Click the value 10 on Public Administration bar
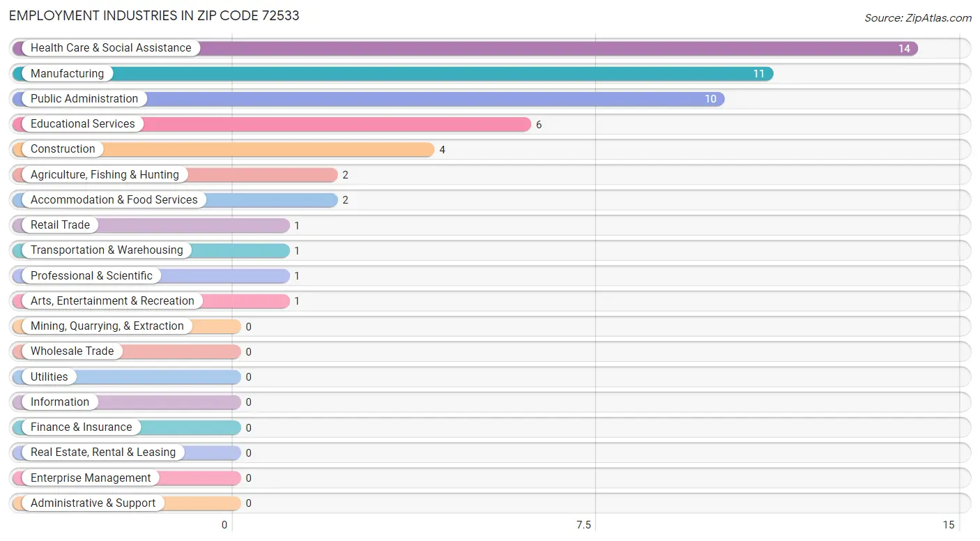Image resolution: width=980 pixels, height=541 pixels. [x=710, y=99]
